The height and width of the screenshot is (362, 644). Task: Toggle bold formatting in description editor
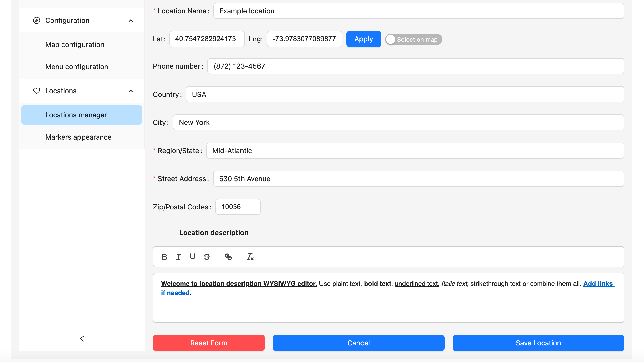[164, 257]
